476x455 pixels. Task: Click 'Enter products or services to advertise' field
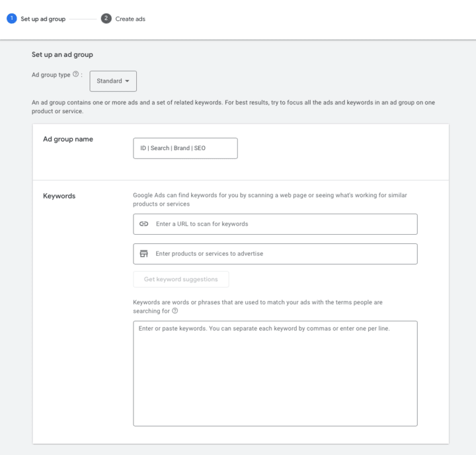(284, 254)
